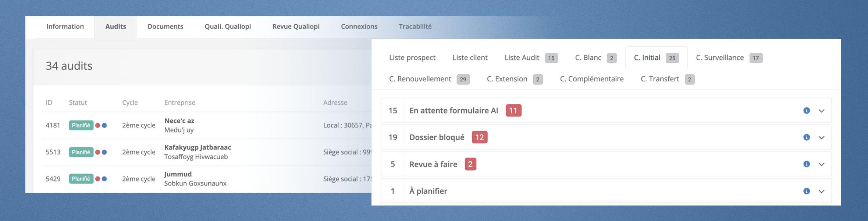Expand the Revue à faire section

pos(821,165)
